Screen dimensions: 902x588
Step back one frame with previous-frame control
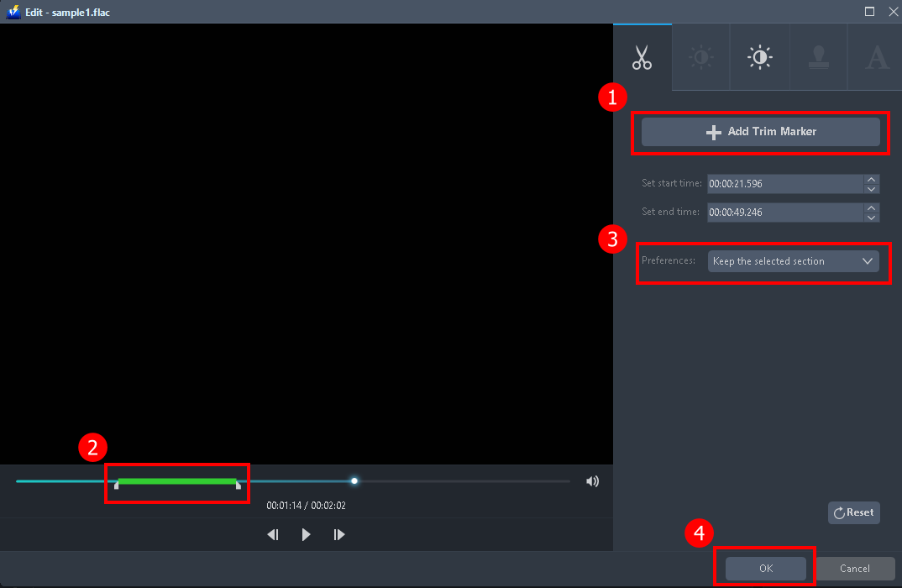pyautogui.click(x=272, y=533)
